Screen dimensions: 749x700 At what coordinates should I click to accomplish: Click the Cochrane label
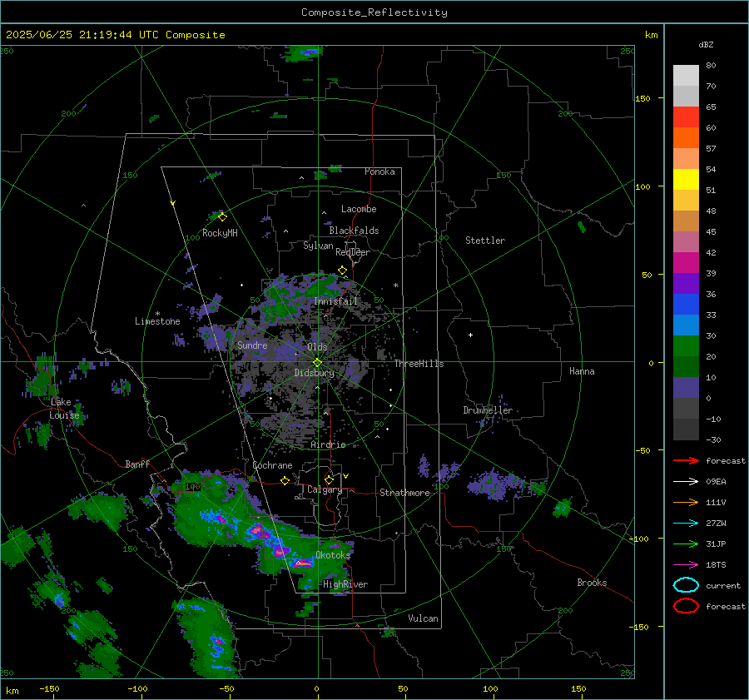[x=272, y=465]
